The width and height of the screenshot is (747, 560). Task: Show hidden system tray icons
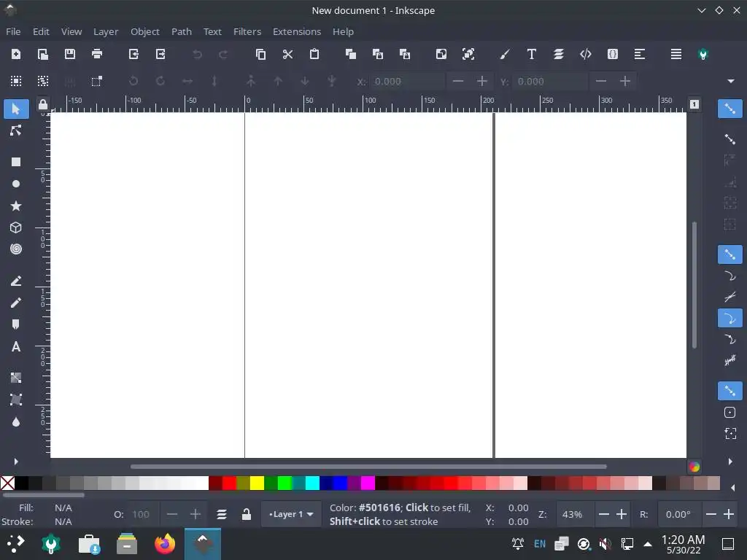pyautogui.click(x=648, y=544)
